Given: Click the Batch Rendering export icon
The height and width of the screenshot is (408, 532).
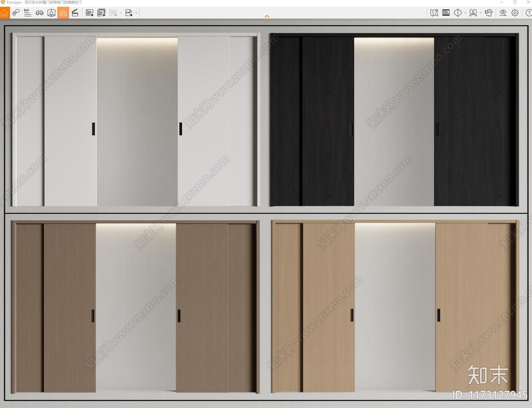Looking at the screenshot, I should pos(101,13).
